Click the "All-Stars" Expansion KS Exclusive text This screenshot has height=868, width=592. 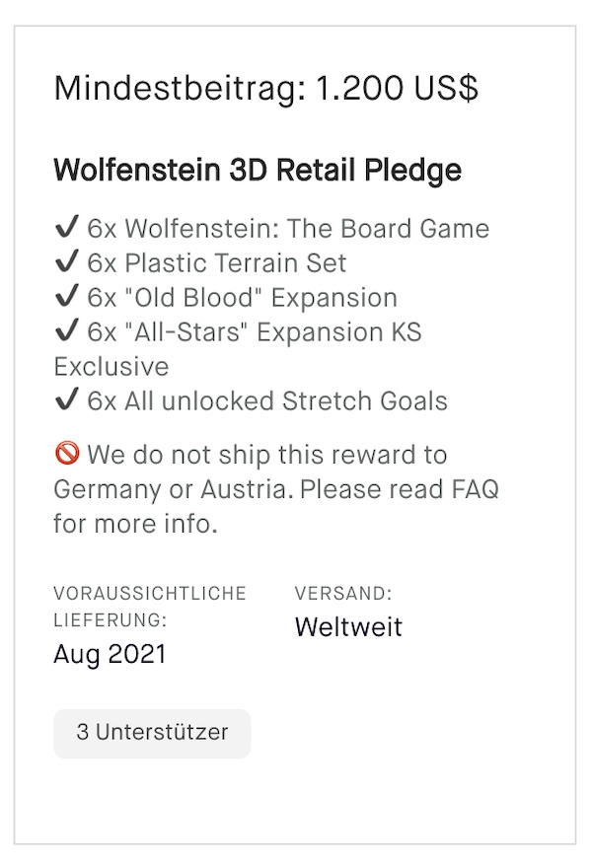[x=238, y=349]
